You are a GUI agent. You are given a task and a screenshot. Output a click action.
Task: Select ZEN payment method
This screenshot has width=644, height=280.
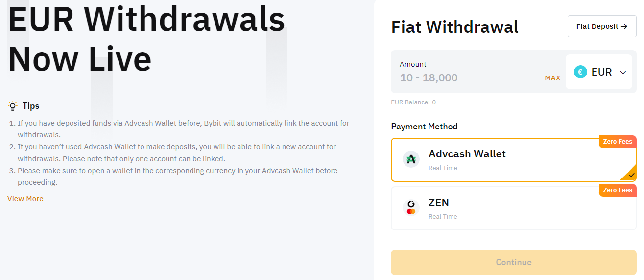pyautogui.click(x=514, y=208)
